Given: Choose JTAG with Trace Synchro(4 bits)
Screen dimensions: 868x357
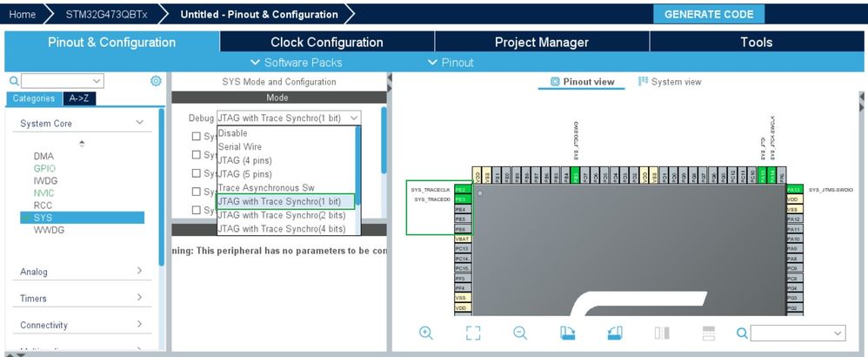Looking at the screenshot, I should (281, 228).
